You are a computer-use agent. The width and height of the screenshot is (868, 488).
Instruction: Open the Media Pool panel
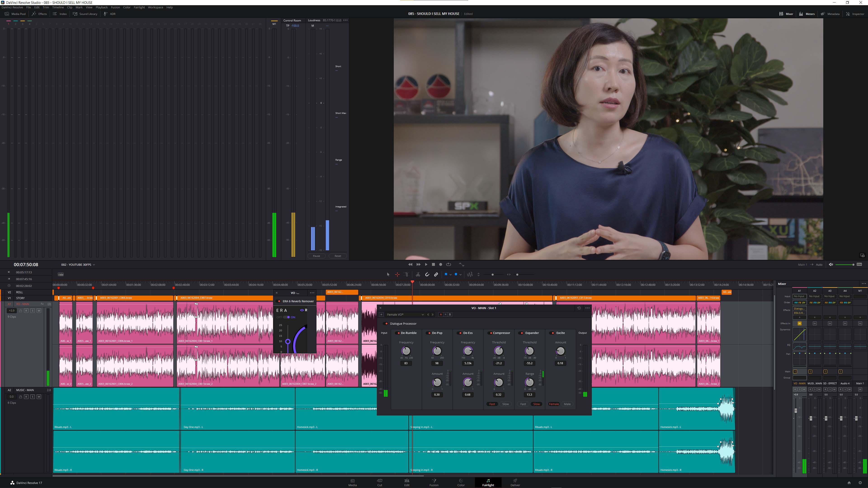(15, 14)
